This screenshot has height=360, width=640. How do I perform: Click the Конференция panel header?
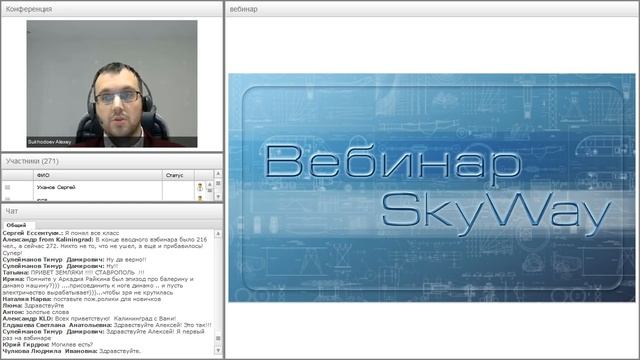point(112,9)
